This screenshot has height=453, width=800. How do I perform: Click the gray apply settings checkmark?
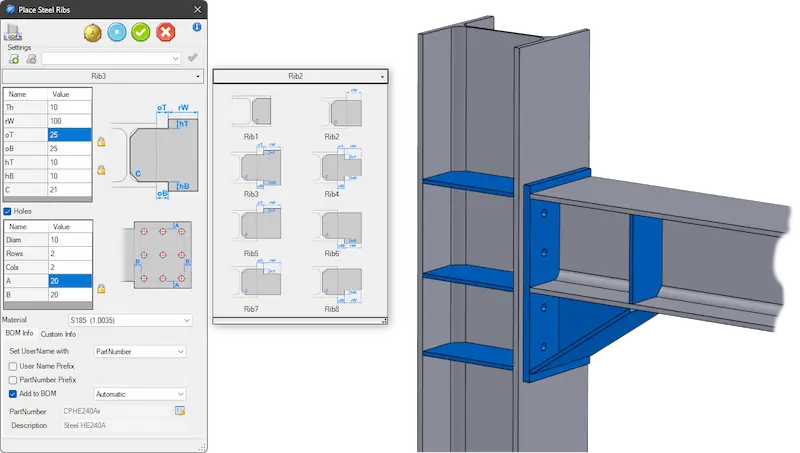pos(192,58)
